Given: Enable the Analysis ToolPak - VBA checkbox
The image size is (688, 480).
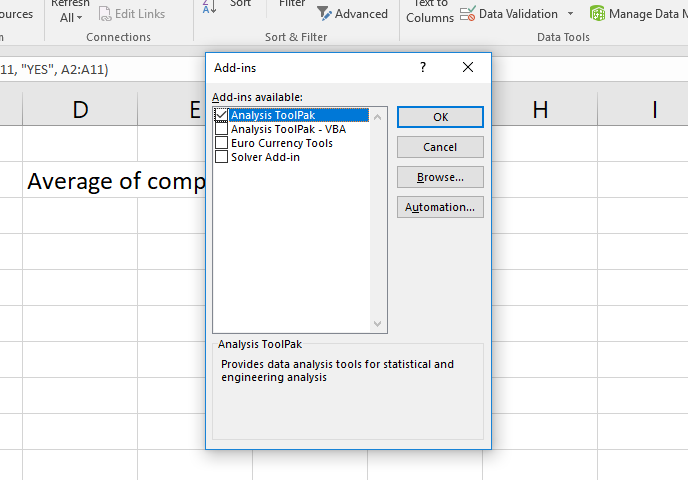Looking at the screenshot, I should tap(221, 130).
